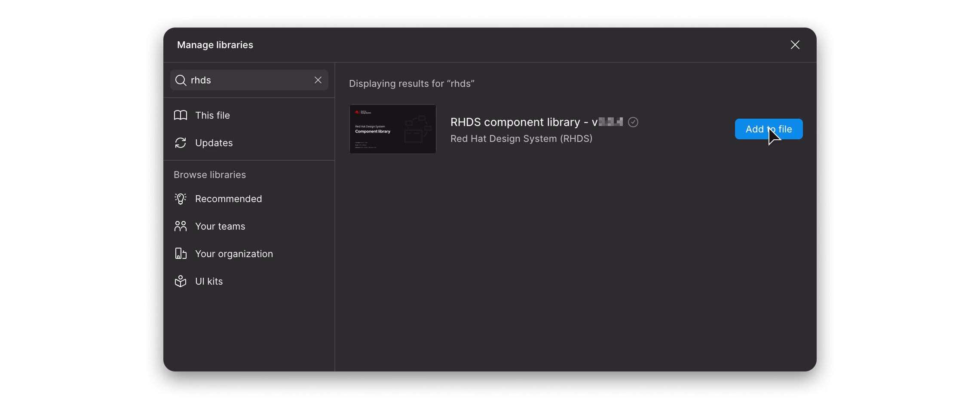Add the RHDS component library to file
980x399 pixels.
click(x=769, y=129)
